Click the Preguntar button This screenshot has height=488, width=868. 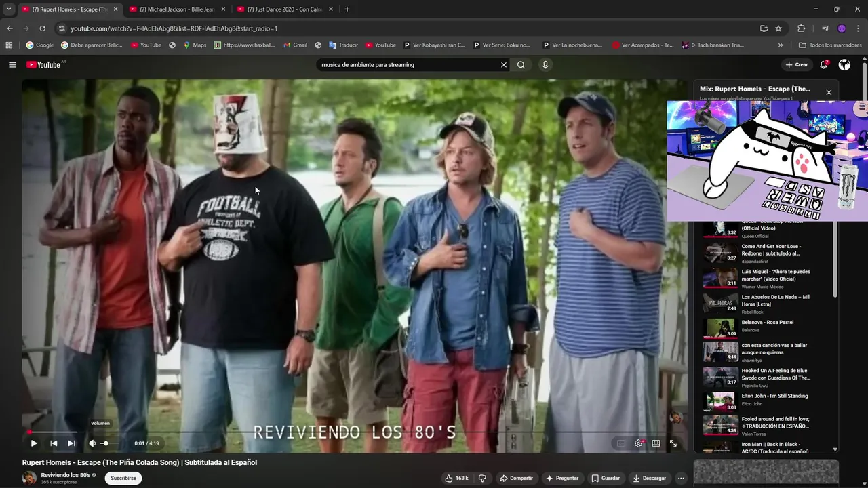click(x=562, y=478)
